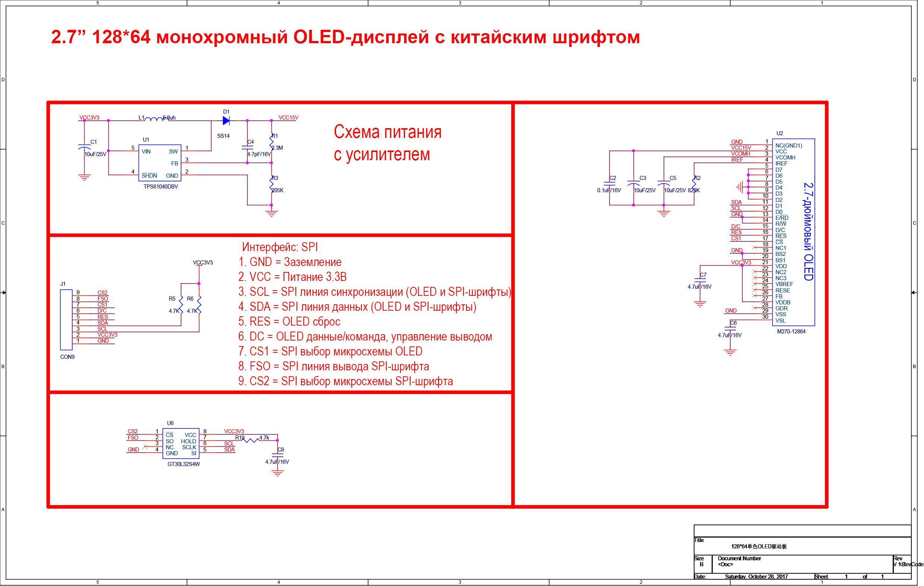
Task: Select the 'VBREF' pin name on U2
Action: [784, 284]
